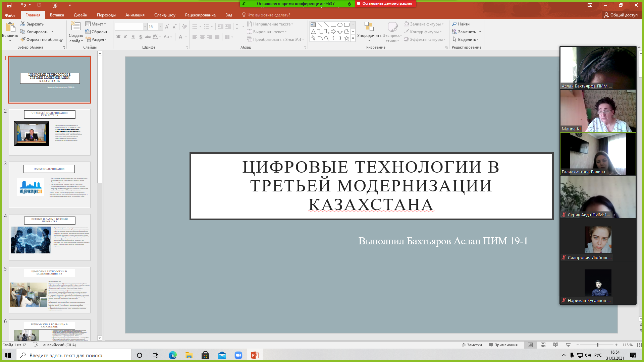Viewport: 644px width, 362px height.
Task: Open the Layout dropdown menu
Action: coord(96,24)
